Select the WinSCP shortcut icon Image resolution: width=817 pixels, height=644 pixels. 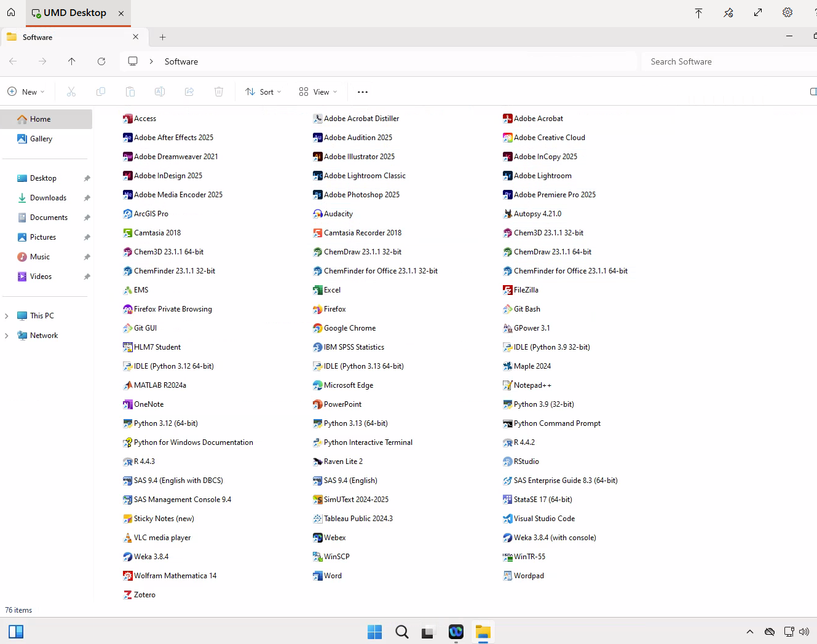click(331, 557)
